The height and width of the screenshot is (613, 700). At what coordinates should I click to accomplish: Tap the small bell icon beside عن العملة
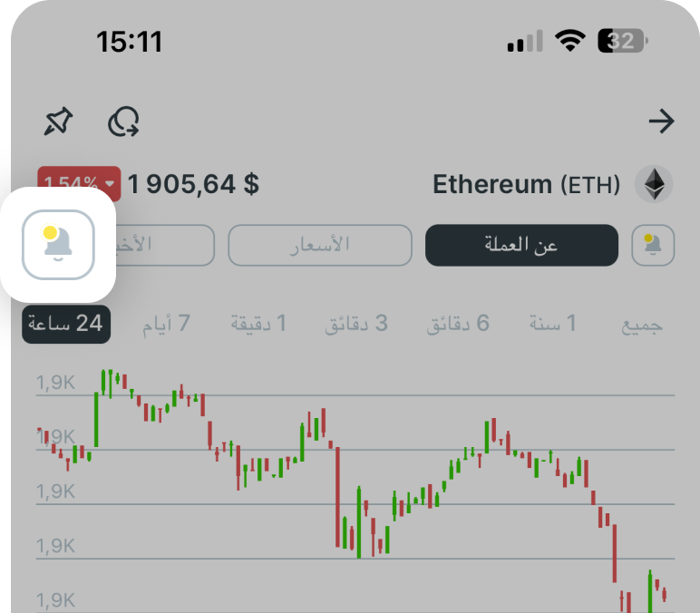(653, 245)
